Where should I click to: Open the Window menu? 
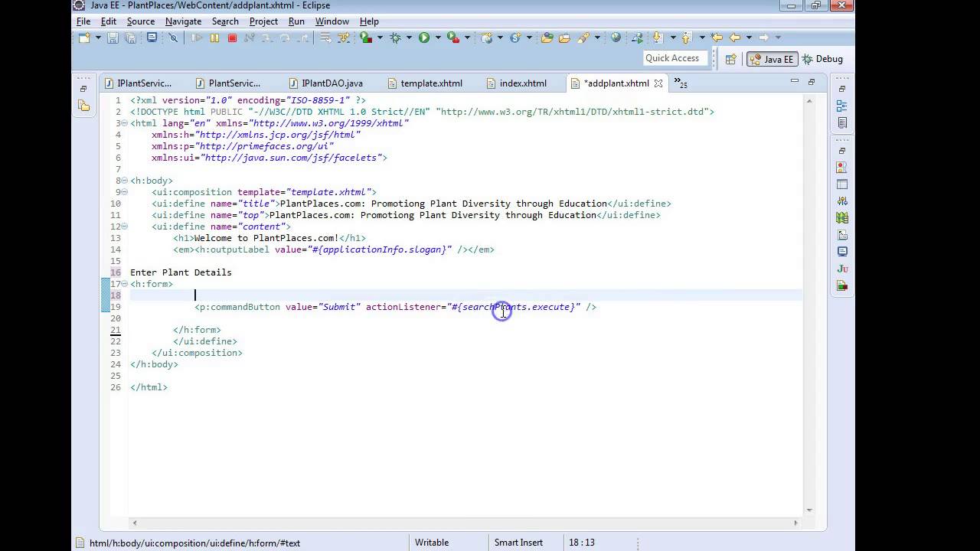(x=332, y=21)
